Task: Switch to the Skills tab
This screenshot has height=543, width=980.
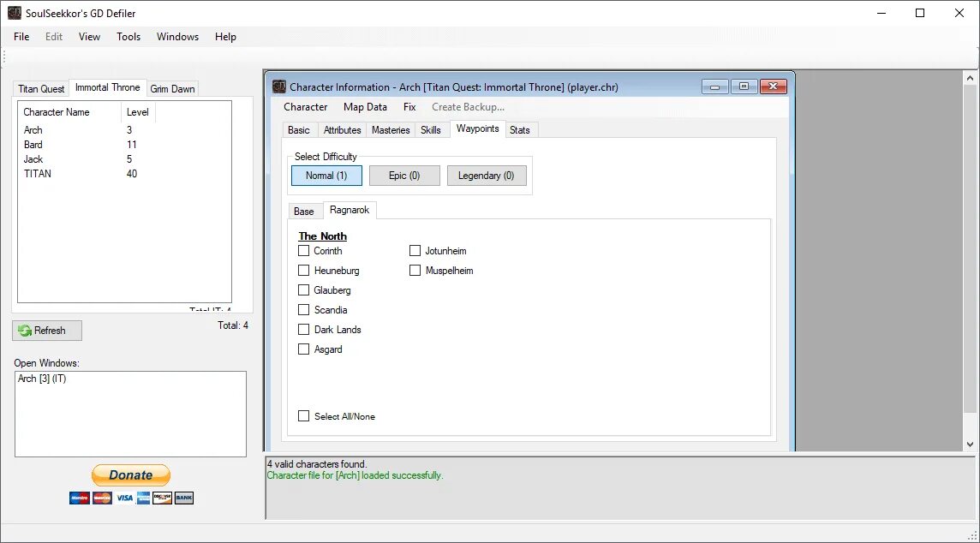Action: pyautogui.click(x=431, y=130)
